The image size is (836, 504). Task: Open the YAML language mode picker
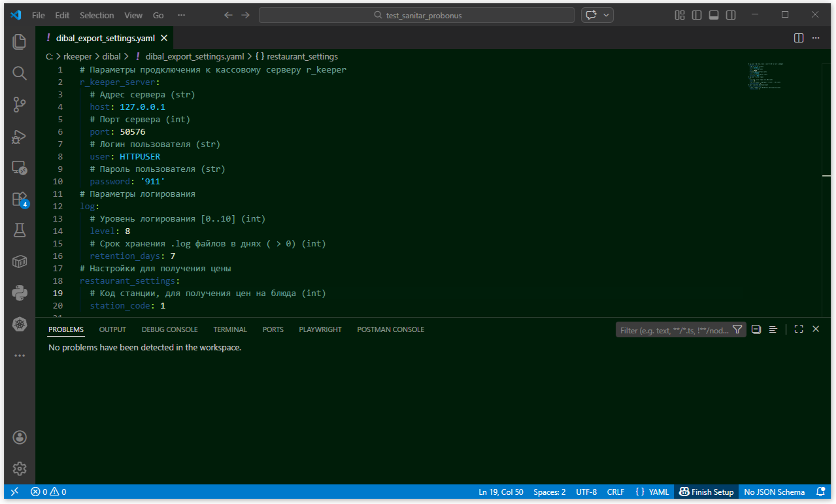(x=652, y=492)
